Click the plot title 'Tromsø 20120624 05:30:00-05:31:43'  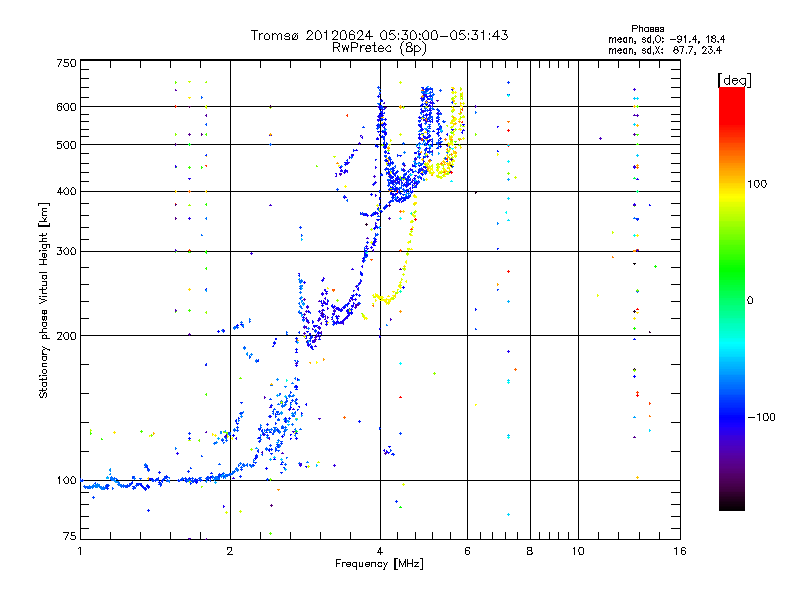379,35
